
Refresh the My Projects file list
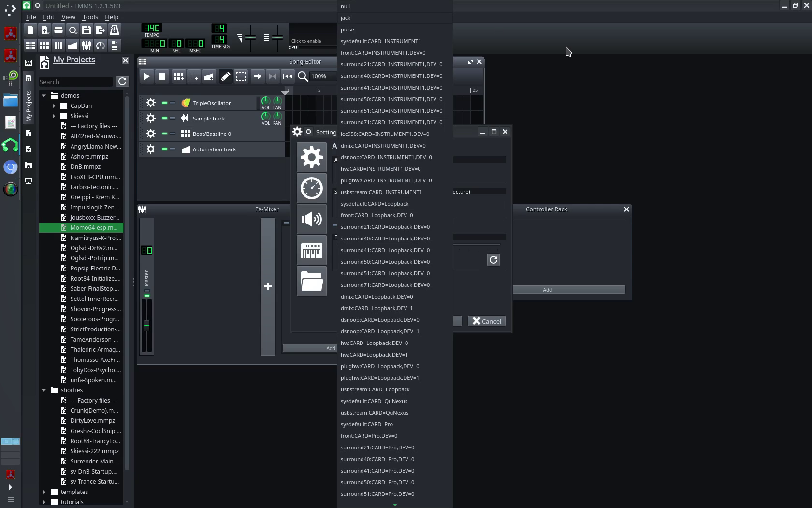[x=122, y=82]
